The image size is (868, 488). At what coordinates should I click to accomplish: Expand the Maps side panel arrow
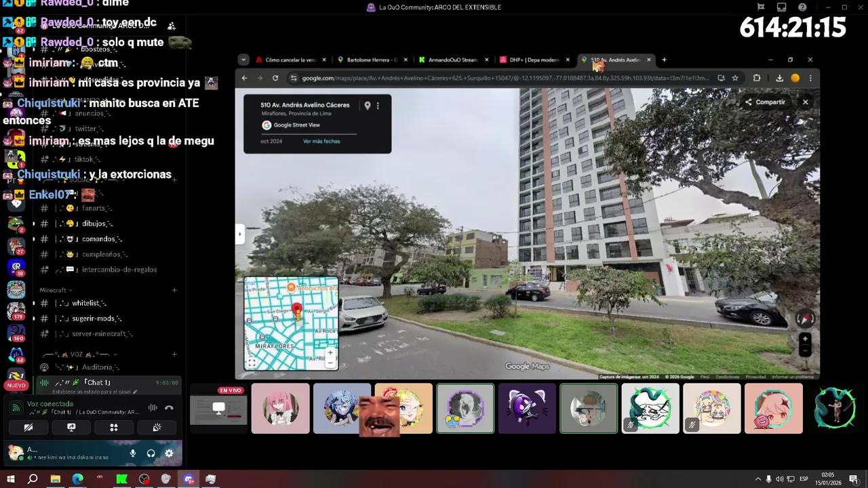(x=239, y=235)
